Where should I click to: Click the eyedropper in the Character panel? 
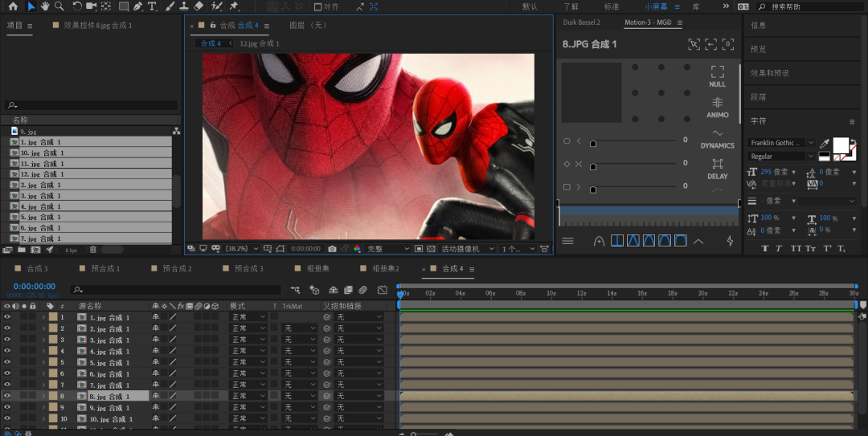(825, 144)
